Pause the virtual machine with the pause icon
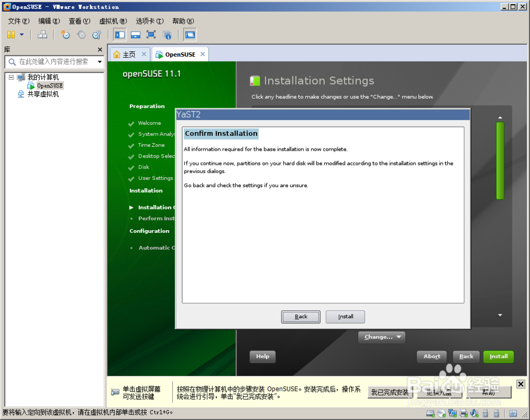This screenshot has height=420, width=530. click(11, 34)
